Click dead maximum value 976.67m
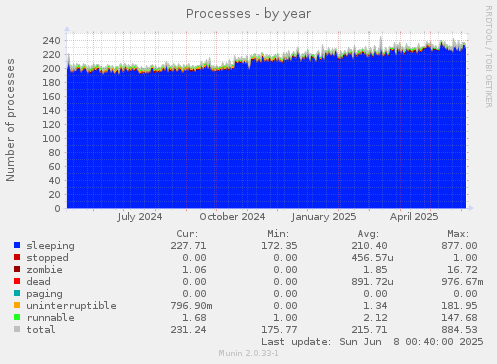The image size is (497, 364). coord(462,282)
